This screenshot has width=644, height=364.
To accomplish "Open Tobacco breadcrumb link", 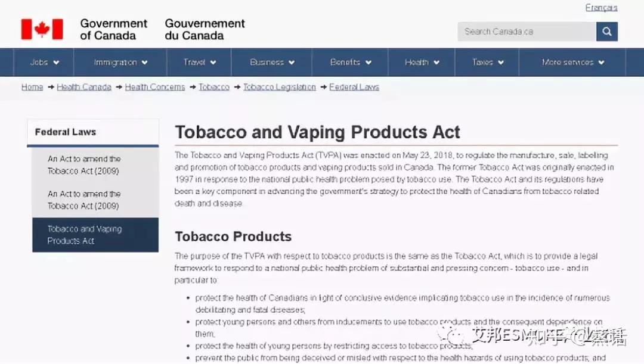I will pos(214,87).
